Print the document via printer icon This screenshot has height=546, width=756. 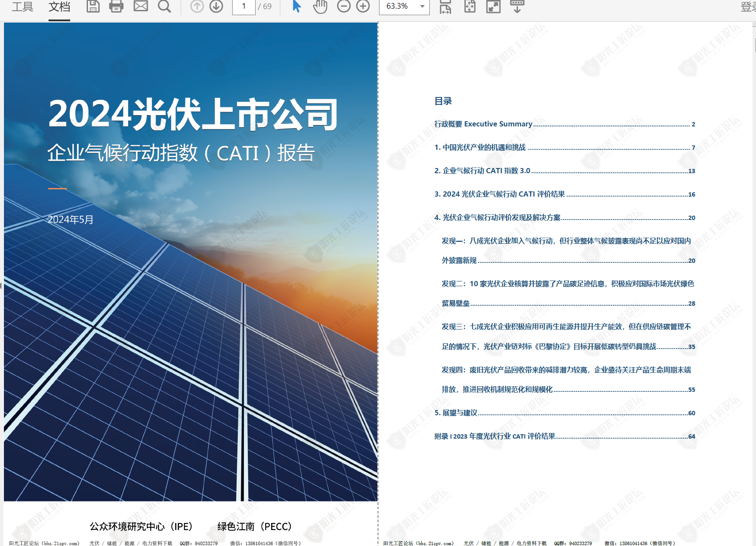coord(116,6)
